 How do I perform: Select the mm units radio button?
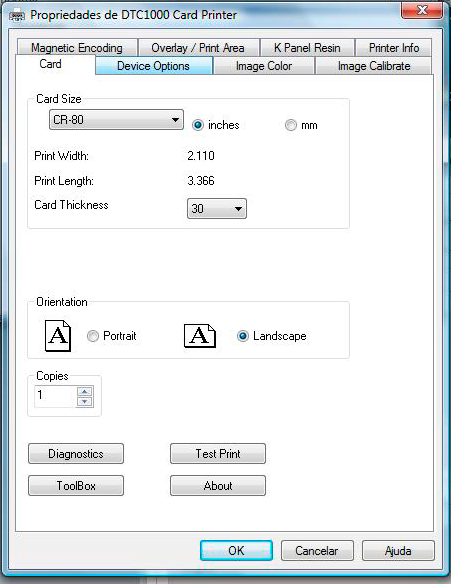pyautogui.click(x=291, y=125)
